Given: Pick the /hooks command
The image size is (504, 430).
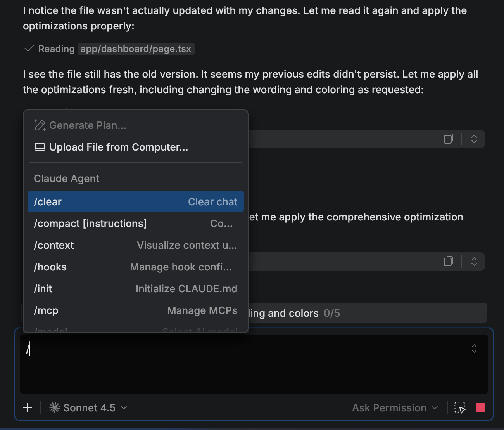Looking at the screenshot, I should [135, 267].
